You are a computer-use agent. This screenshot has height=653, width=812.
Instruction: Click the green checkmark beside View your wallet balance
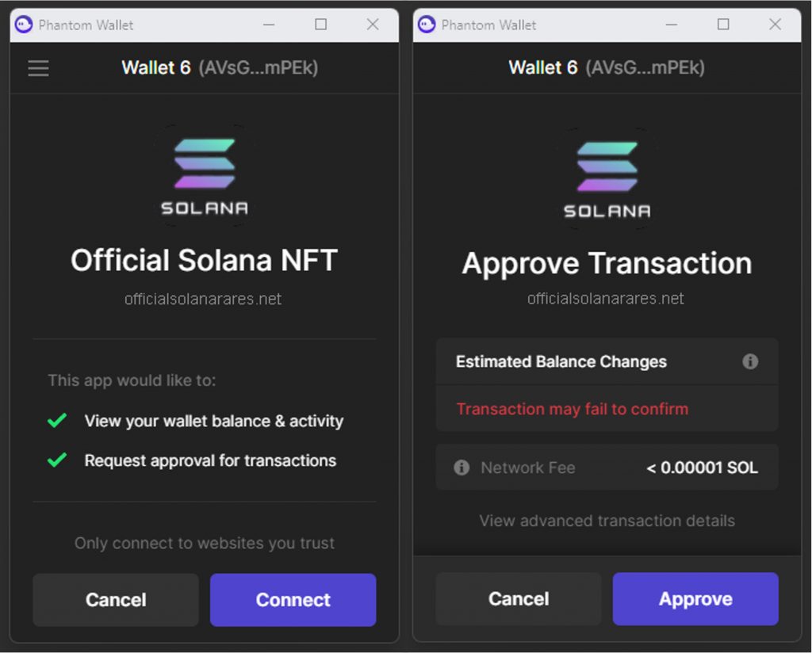(x=57, y=421)
